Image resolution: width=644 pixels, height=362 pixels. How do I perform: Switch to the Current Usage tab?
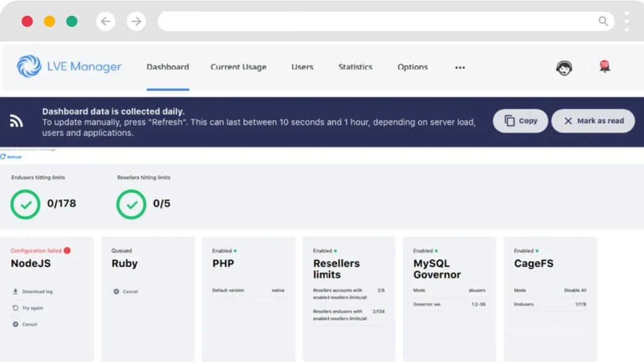point(238,67)
